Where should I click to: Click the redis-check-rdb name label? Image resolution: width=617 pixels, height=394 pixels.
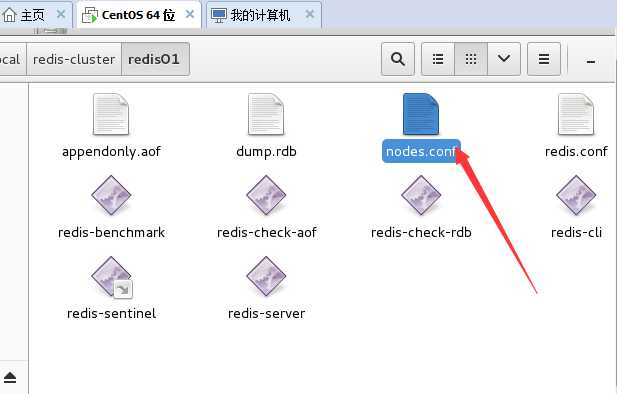pos(421,233)
